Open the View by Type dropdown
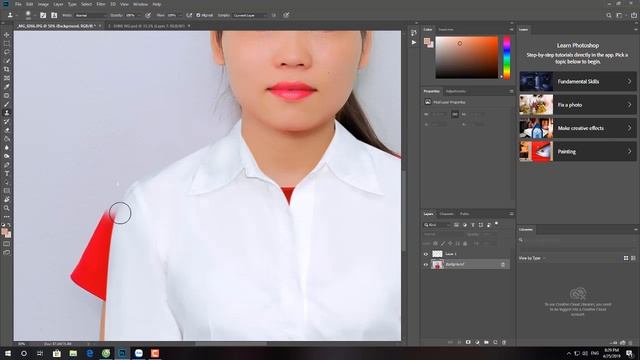Viewport: 640px width, 360px height. coord(532,258)
